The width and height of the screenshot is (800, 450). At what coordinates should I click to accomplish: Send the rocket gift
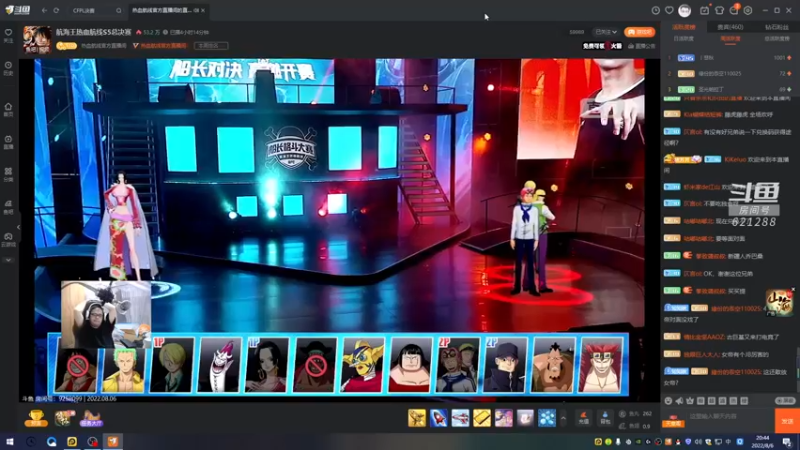pyautogui.click(x=438, y=418)
